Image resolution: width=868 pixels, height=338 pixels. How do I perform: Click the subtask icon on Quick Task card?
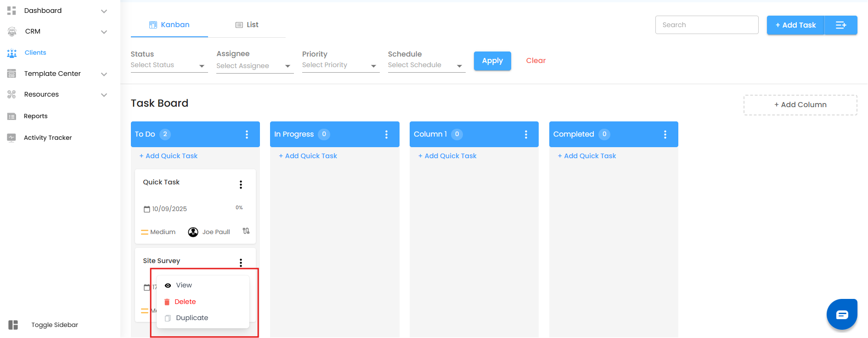tap(246, 231)
